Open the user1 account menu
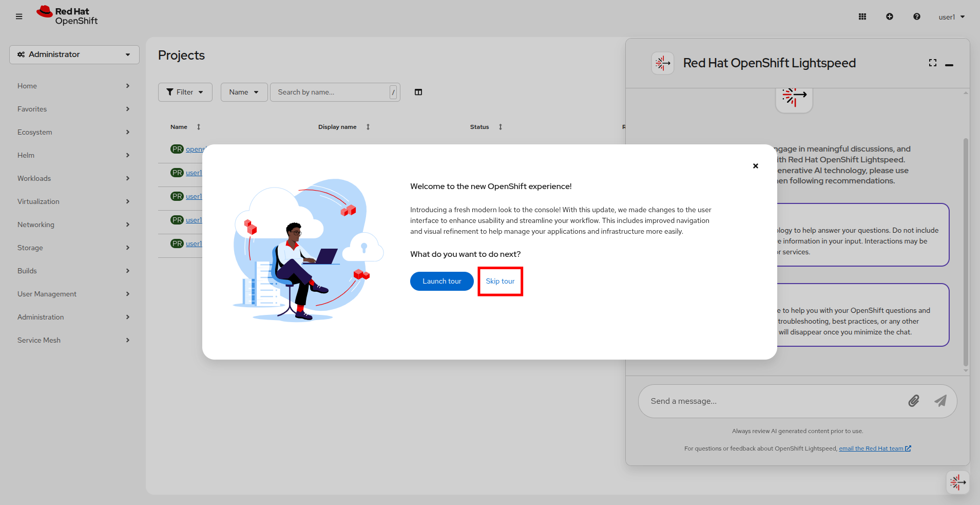 pos(952,17)
